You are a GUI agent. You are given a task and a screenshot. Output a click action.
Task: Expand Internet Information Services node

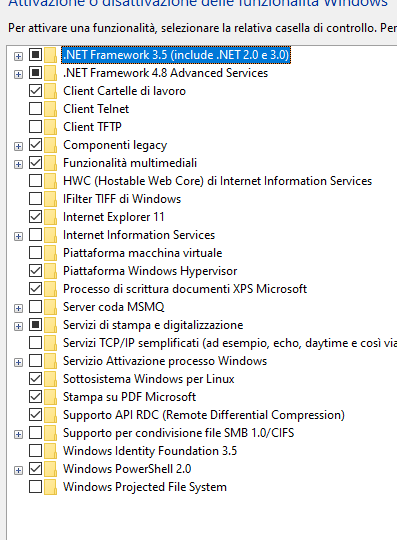18,236
